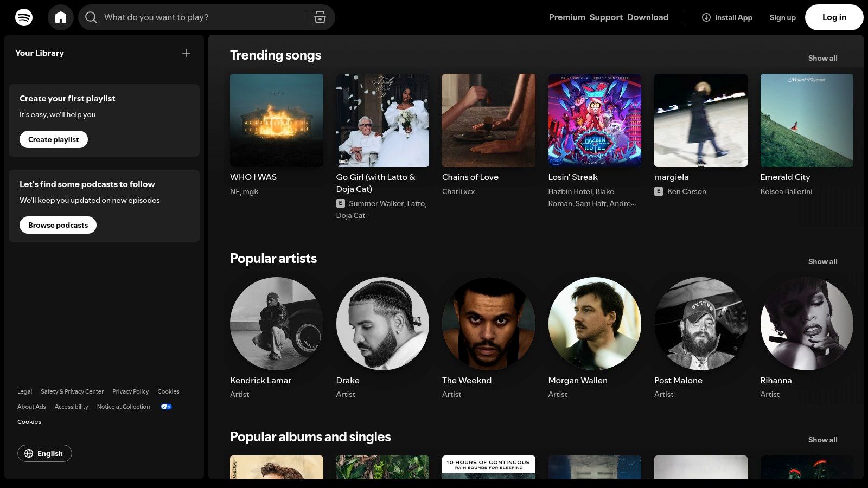Select the Home icon

click(61, 17)
